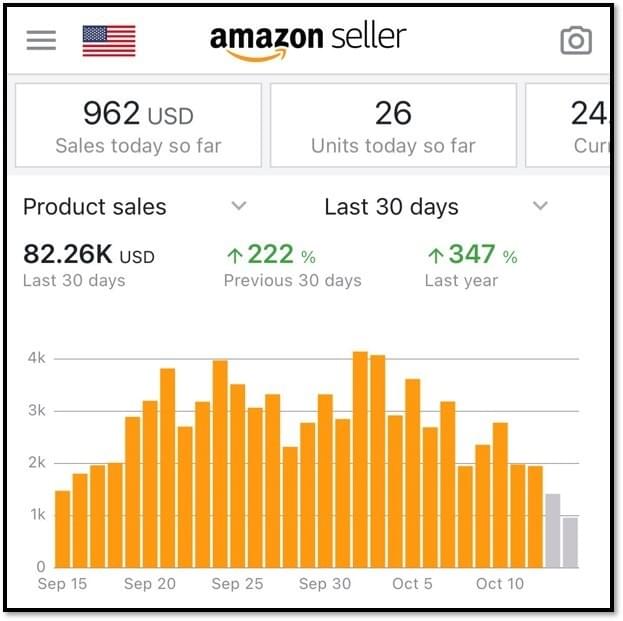The image size is (623, 621).
Task: Tap the Oct 10 axis label
Action: point(500,584)
